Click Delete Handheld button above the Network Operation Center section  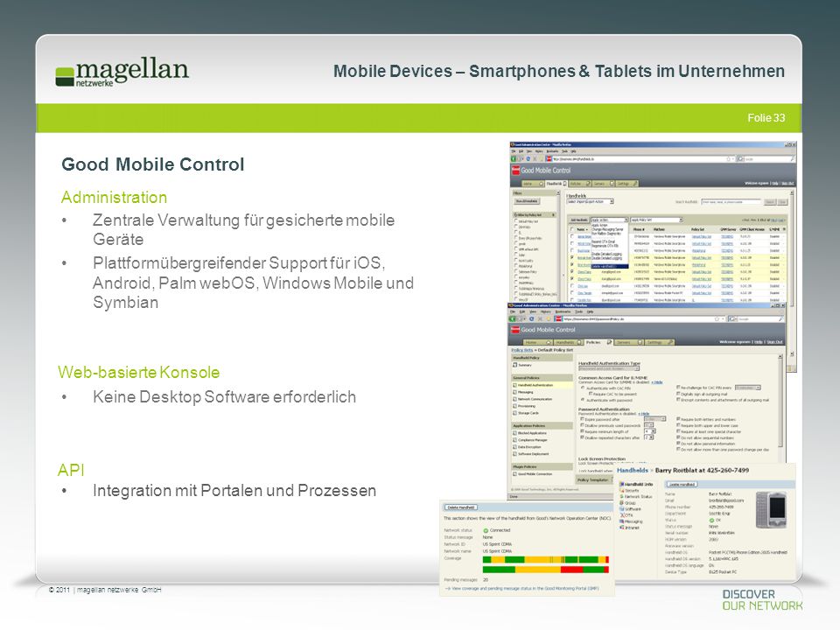pyautogui.click(x=461, y=507)
